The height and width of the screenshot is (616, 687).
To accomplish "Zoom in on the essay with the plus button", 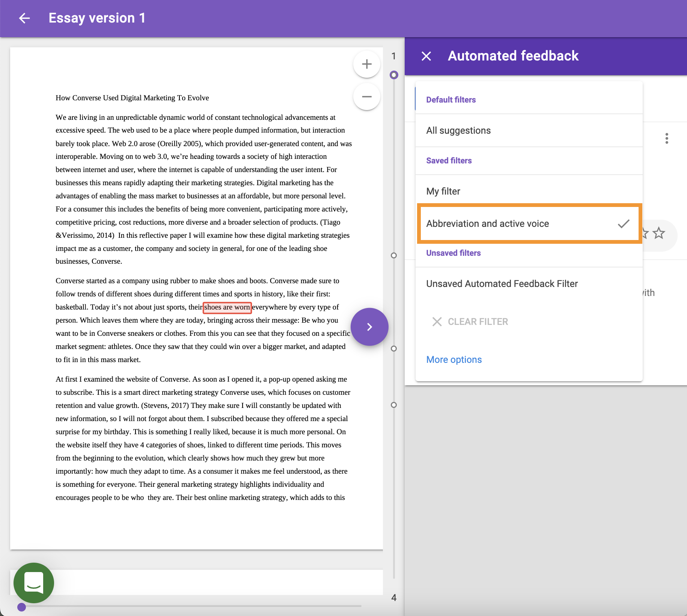I will click(x=367, y=64).
